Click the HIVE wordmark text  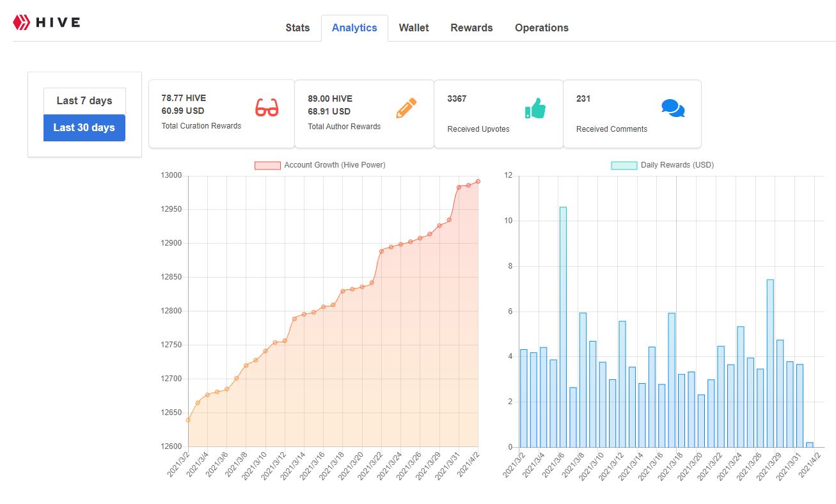coord(58,23)
